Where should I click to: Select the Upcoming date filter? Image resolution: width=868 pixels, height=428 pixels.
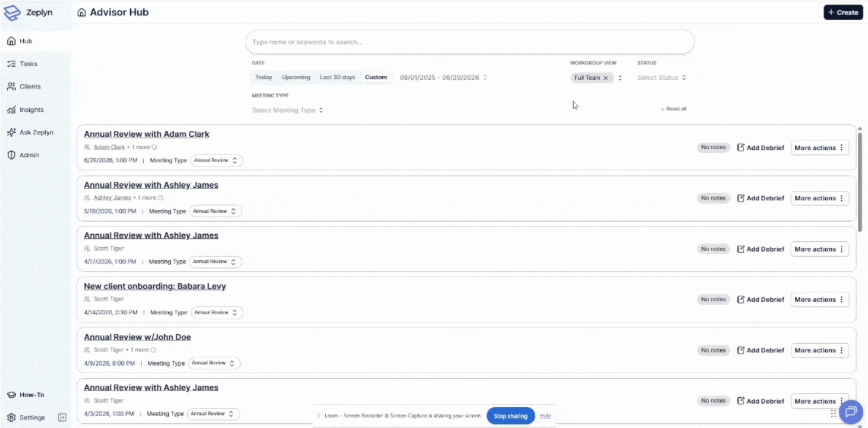click(x=296, y=77)
